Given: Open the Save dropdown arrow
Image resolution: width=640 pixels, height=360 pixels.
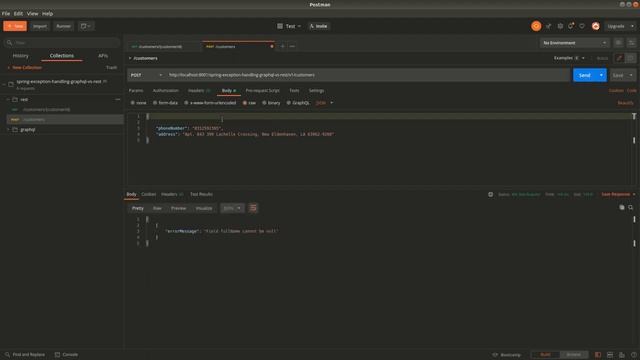Looking at the screenshot, I should point(631,75).
